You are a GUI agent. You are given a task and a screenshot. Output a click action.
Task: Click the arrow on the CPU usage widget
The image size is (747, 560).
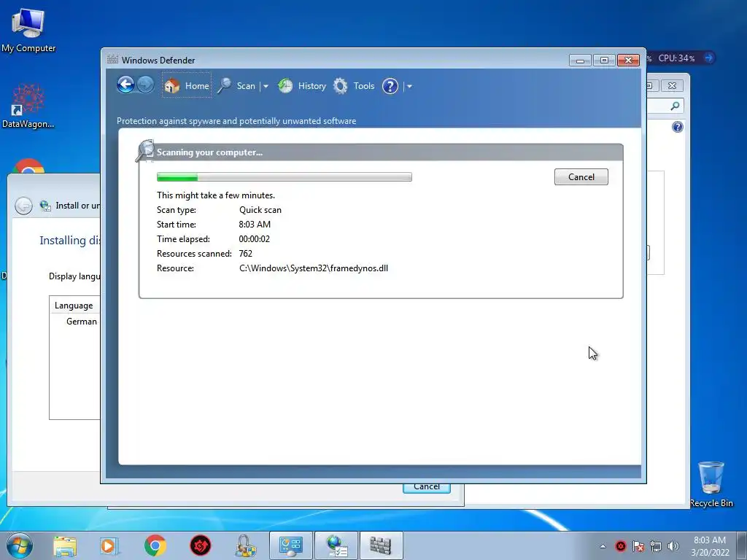709,58
